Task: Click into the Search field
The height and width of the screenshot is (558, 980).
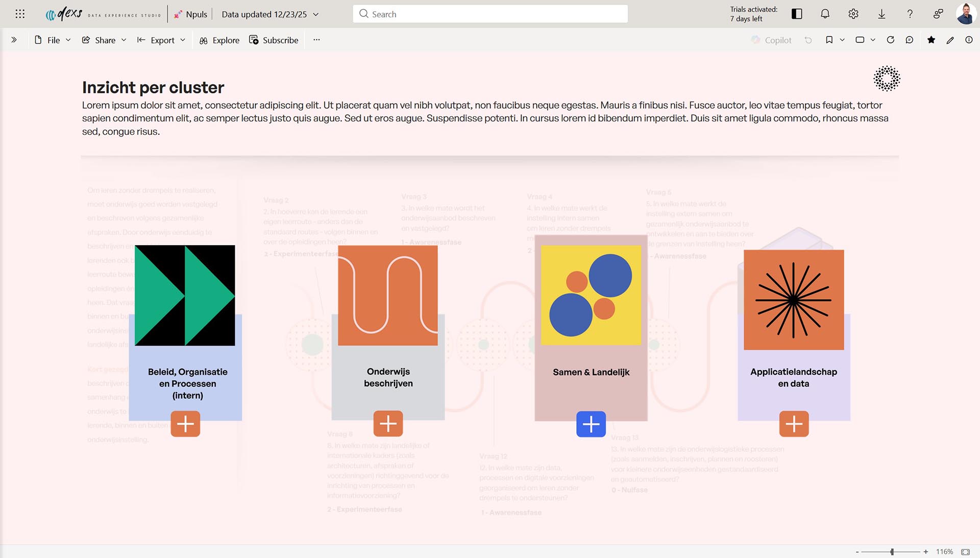Action: (490, 14)
